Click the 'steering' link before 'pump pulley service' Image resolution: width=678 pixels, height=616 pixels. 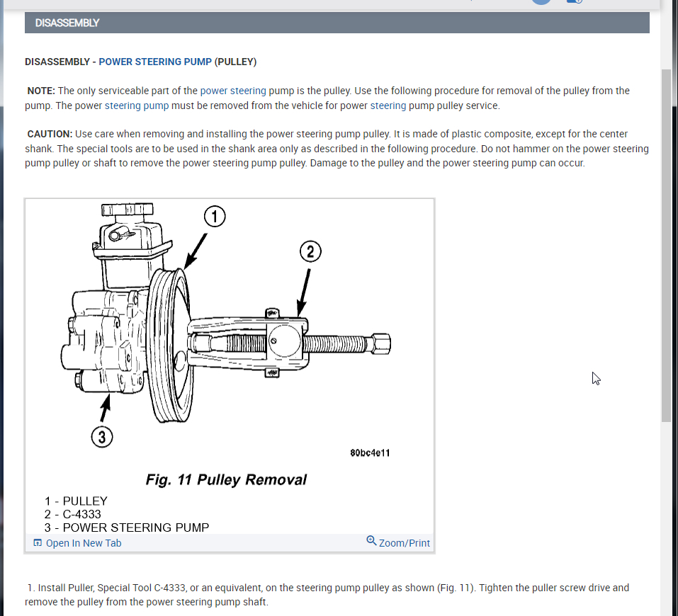(388, 105)
